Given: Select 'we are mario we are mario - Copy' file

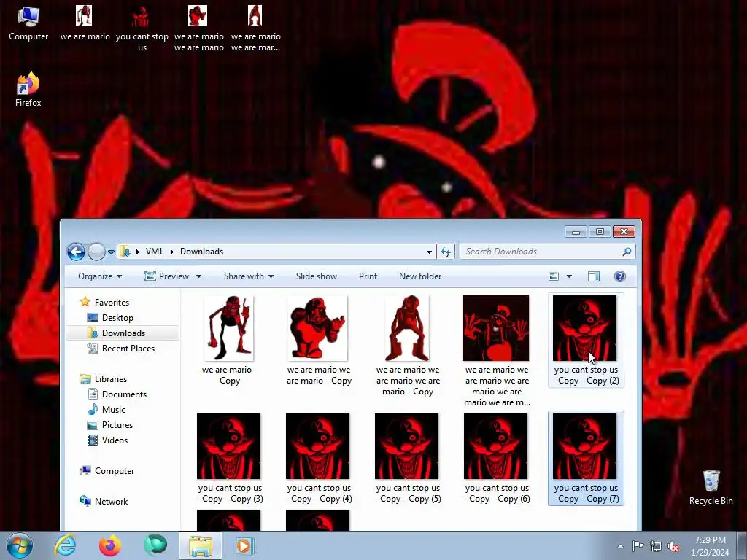Looking at the screenshot, I should coord(319,341).
